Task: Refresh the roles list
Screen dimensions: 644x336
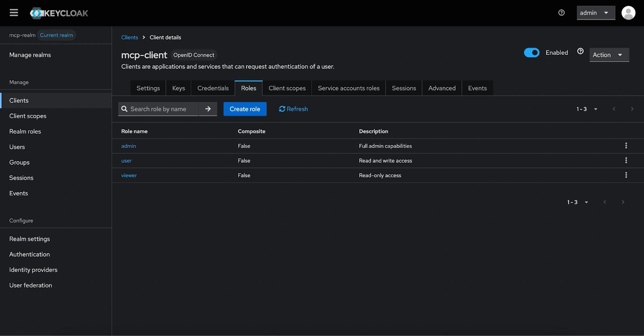Action: click(x=293, y=109)
